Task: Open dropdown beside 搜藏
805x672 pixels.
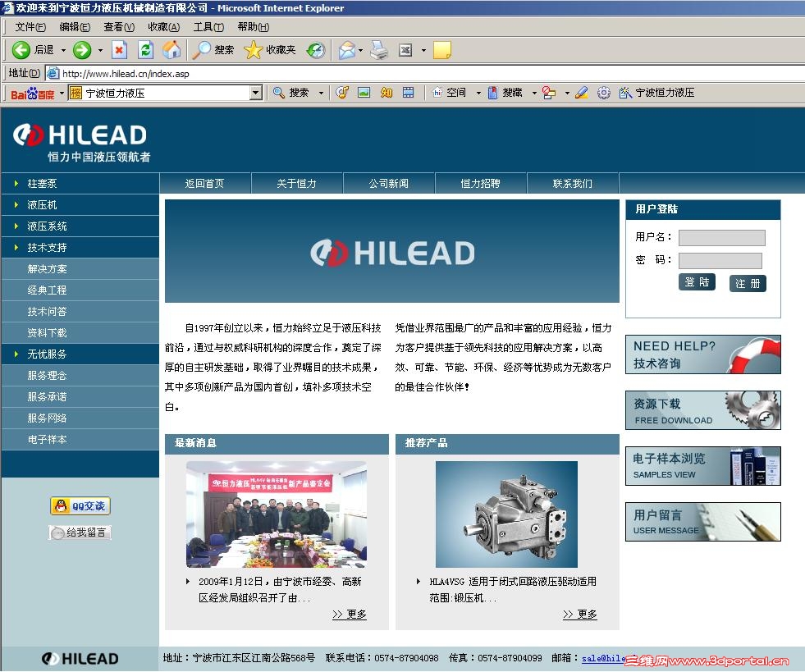Action: 534,93
